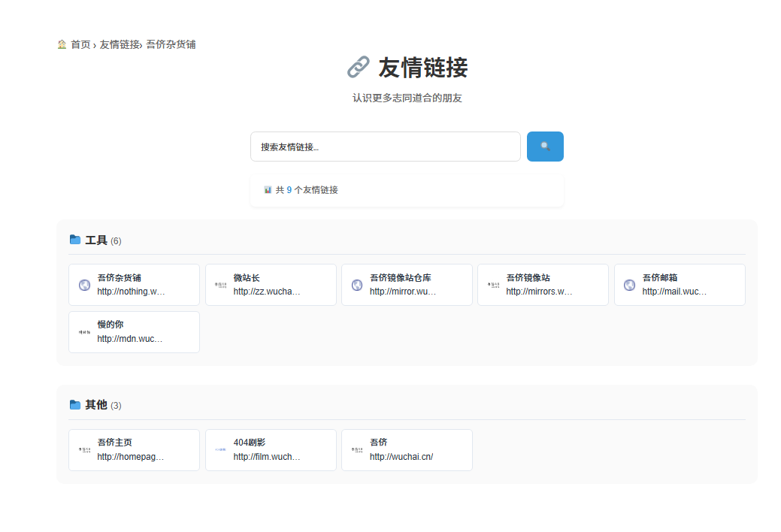Viewport: 781px width, 532px height.
Task: Click globe icon on 吾侪邮箱 card
Action: coord(630,285)
